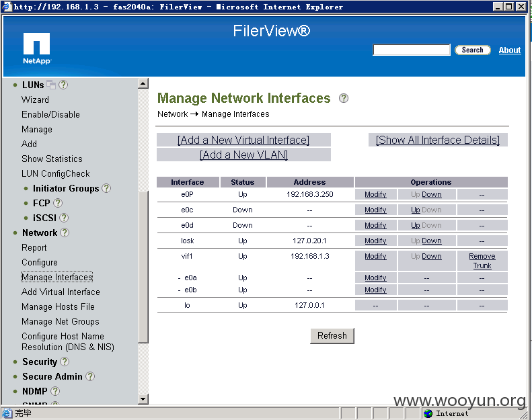The height and width of the screenshot is (420, 532).
Task: Open LUNs Wizard link
Action: click(x=35, y=99)
